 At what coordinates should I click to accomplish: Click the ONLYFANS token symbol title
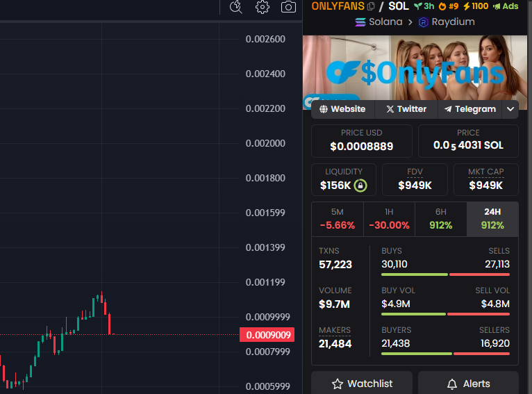tap(338, 6)
